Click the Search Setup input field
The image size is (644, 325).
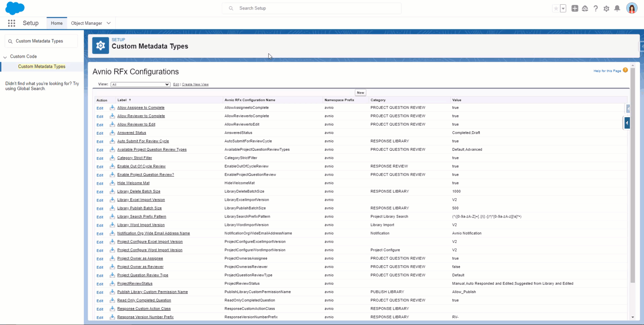click(311, 8)
